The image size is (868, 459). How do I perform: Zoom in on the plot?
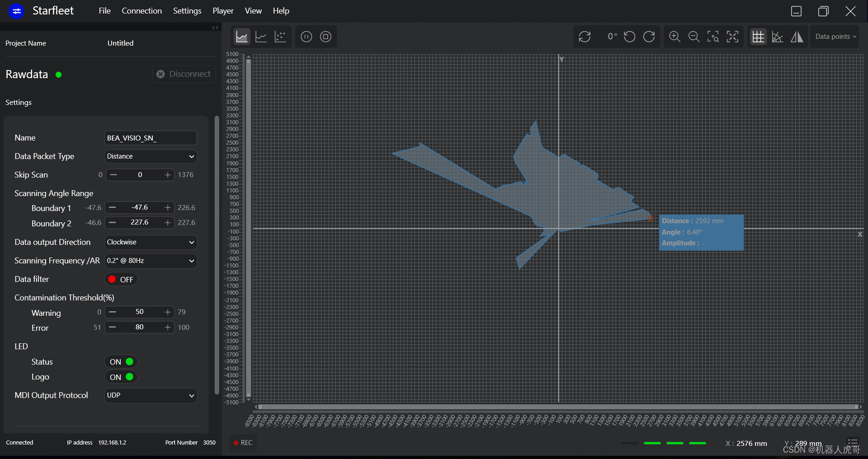(x=675, y=37)
